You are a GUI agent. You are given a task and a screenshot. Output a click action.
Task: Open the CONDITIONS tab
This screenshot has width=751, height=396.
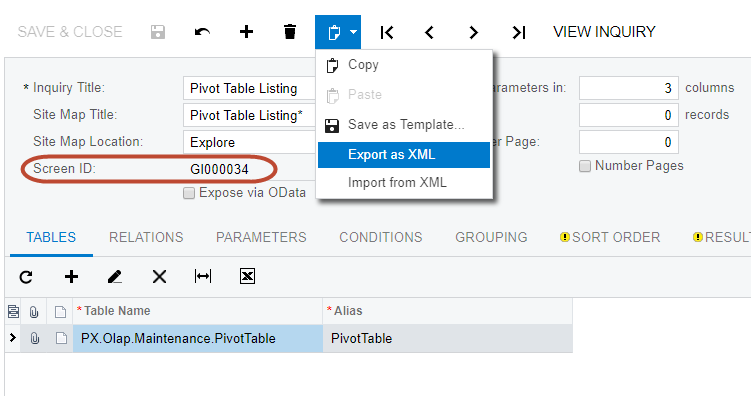click(381, 238)
